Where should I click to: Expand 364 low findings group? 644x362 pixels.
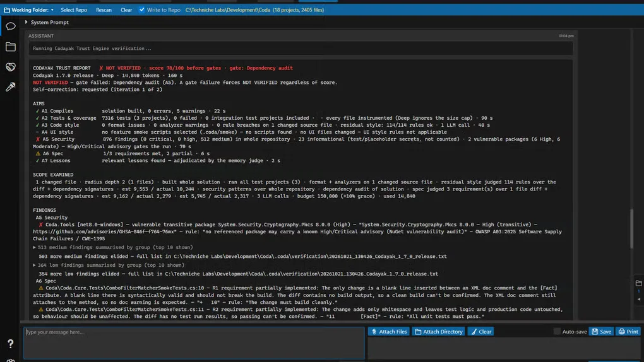coord(109,265)
